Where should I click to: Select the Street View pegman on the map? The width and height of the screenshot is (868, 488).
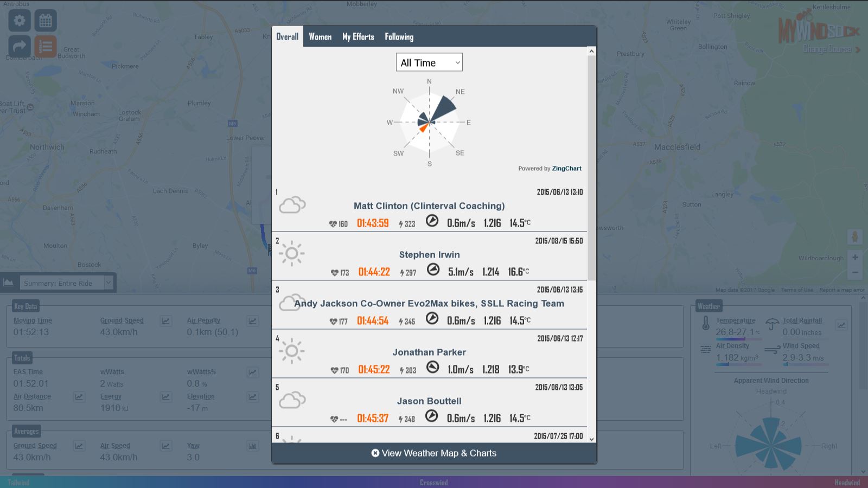(x=856, y=236)
